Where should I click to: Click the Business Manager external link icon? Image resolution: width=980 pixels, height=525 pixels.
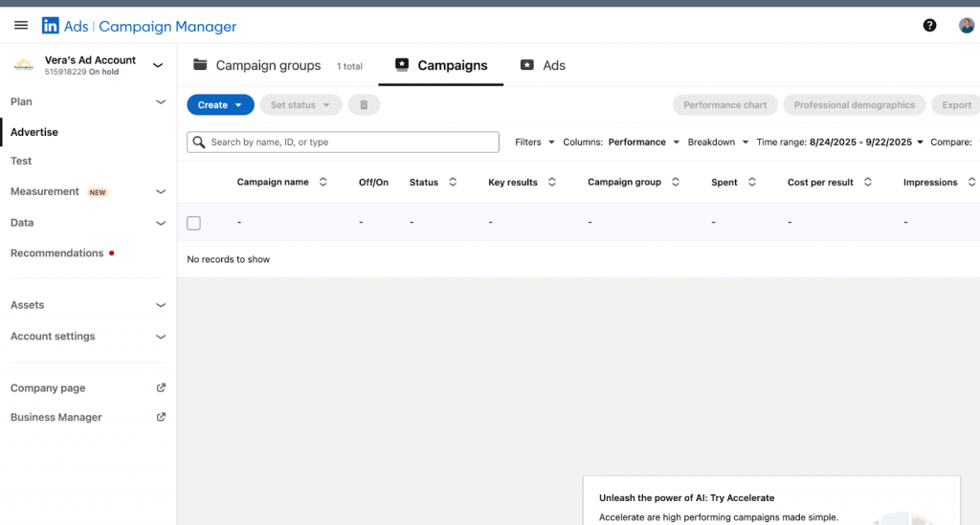[x=161, y=417]
